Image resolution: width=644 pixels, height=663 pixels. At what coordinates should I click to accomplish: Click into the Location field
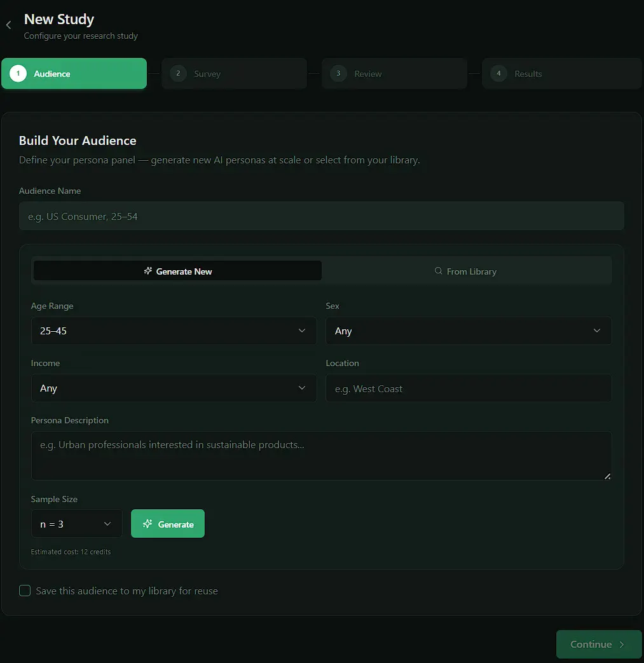coord(469,388)
